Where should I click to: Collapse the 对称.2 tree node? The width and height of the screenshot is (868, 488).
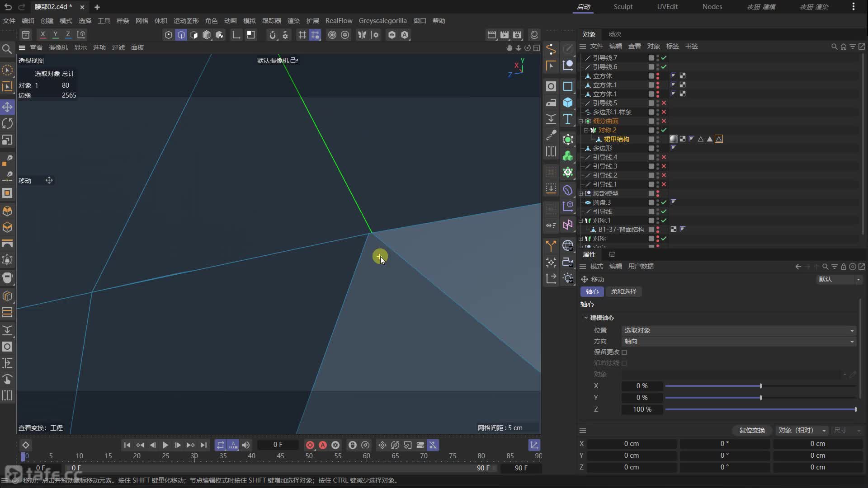[x=586, y=130]
